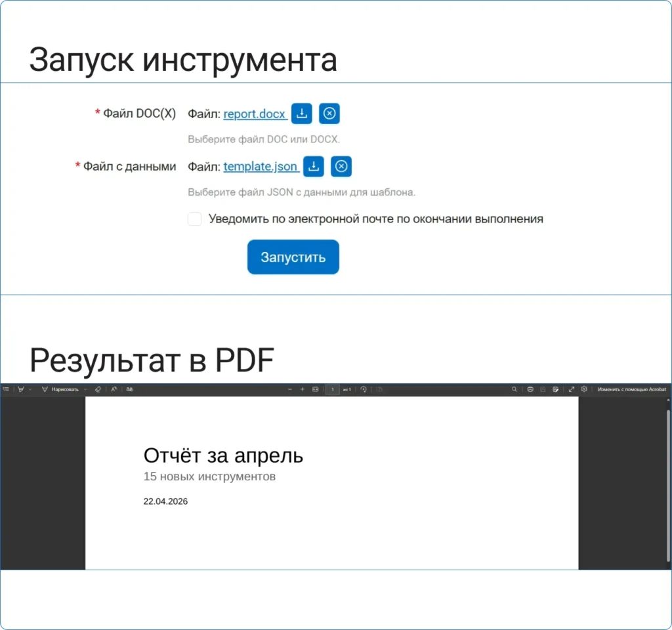The width and height of the screenshot is (672, 630).
Task: Select the highlight tool in PDF toolbar
Action: [20, 390]
